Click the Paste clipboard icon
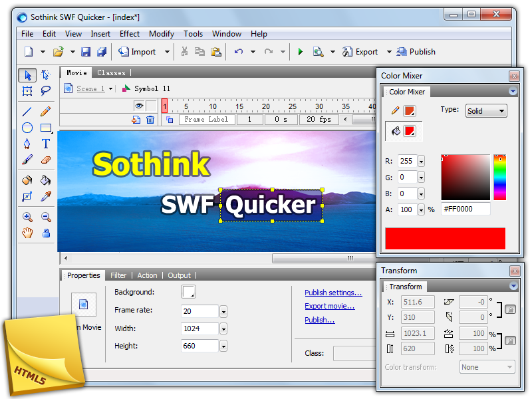The height and width of the screenshot is (399, 532). (216, 52)
